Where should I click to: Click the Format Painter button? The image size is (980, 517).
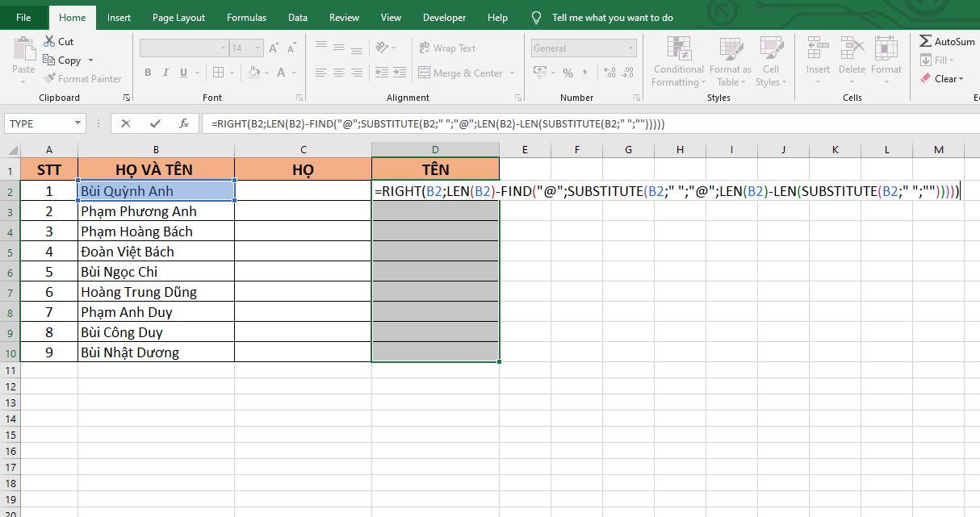pyautogui.click(x=82, y=79)
